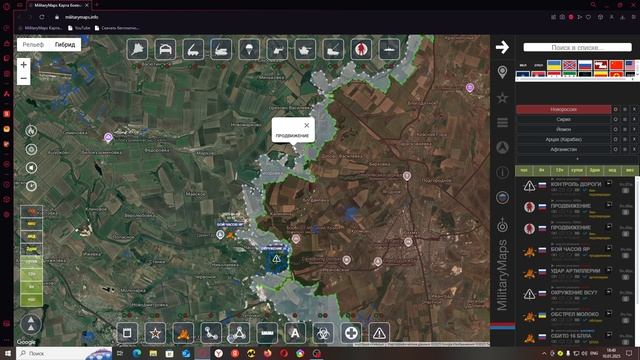Open the КОНТРОЛЬ ДОРОГИ event entry
Viewport: 640px width, 360px height.
[x=576, y=184]
